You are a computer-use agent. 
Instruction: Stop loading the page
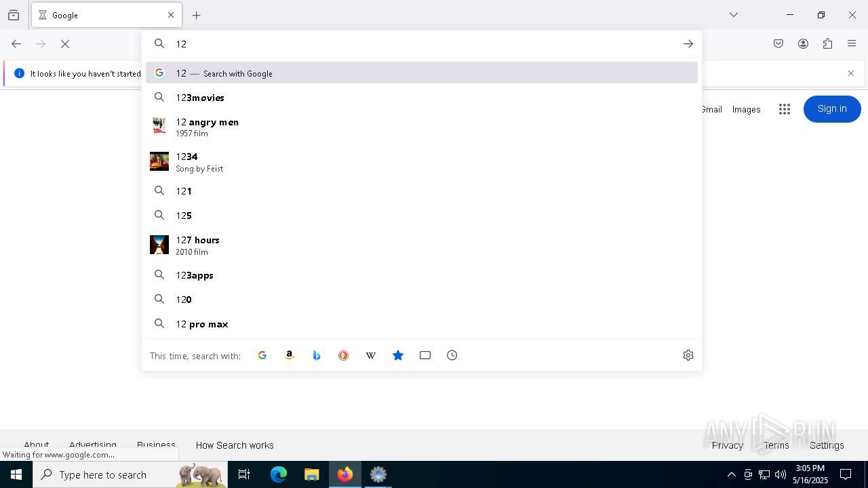pos(65,44)
